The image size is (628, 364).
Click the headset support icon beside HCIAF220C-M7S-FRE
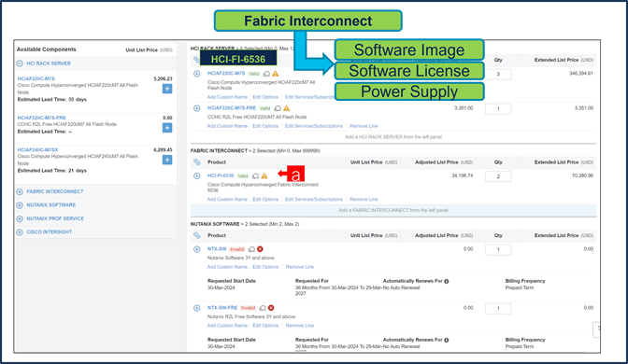pos(278,108)
